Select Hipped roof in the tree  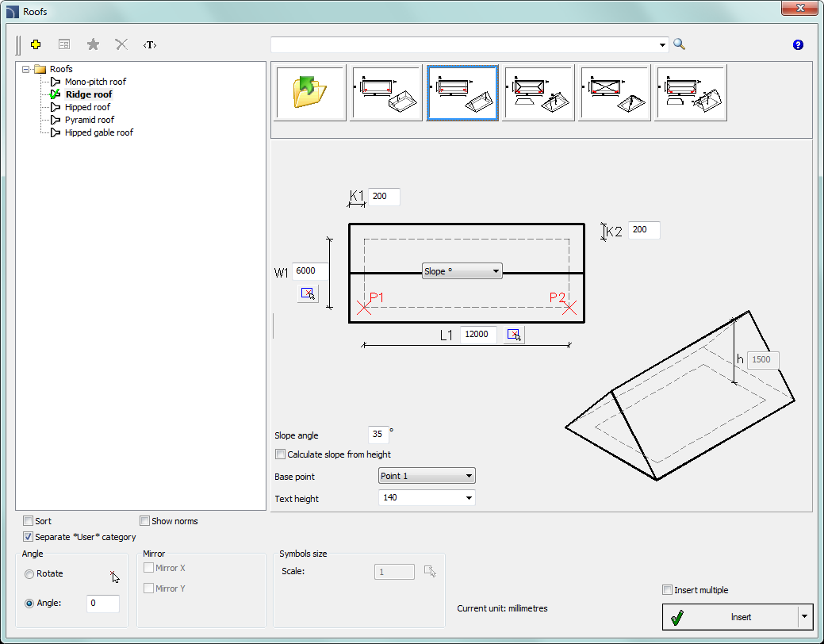[x=87, y=107]
